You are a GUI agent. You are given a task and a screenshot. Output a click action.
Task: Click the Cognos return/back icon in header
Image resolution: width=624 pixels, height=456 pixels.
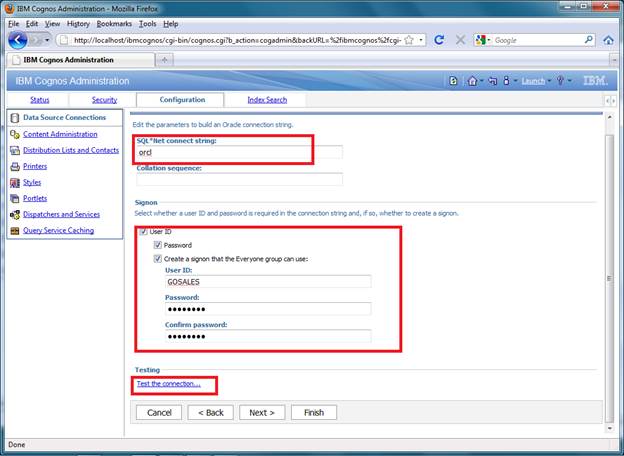coord(493,81)
